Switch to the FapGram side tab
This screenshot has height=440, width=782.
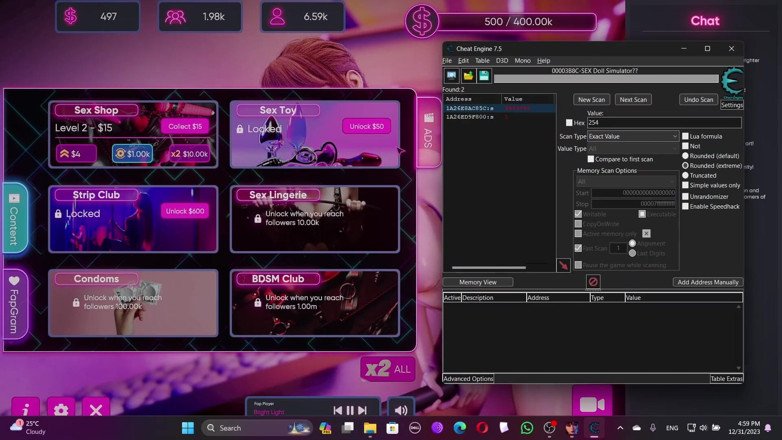coord(14,304)
